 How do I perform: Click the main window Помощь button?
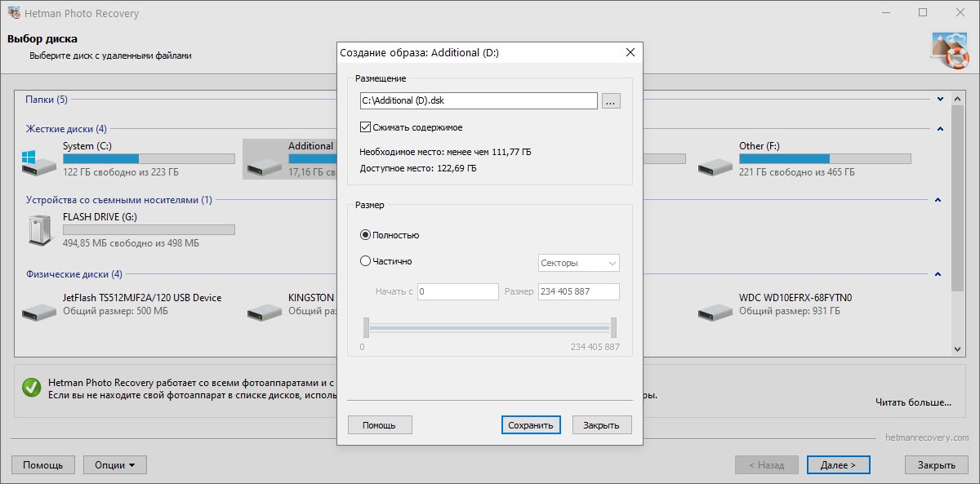[43, 465]
